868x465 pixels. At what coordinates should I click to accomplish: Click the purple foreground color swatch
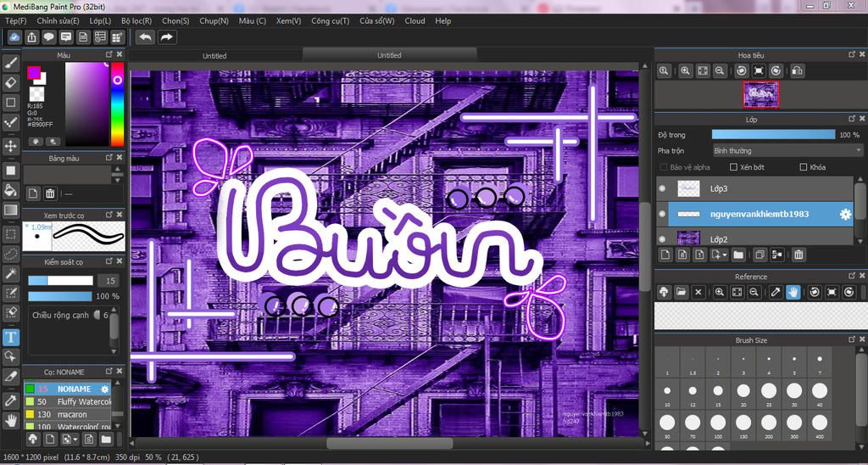point(34,73)
